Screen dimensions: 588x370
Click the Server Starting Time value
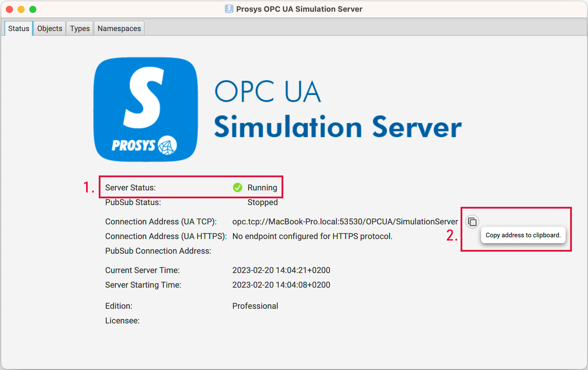281,285
